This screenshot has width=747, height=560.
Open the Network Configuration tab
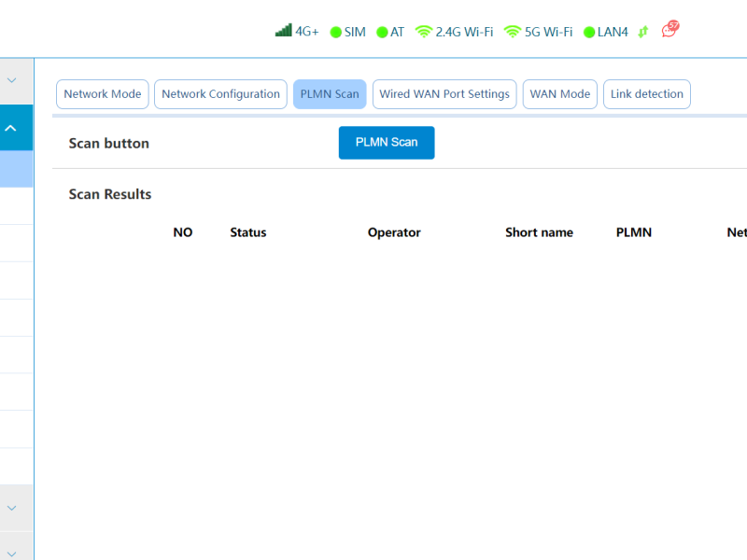click(x=220, y=94)
